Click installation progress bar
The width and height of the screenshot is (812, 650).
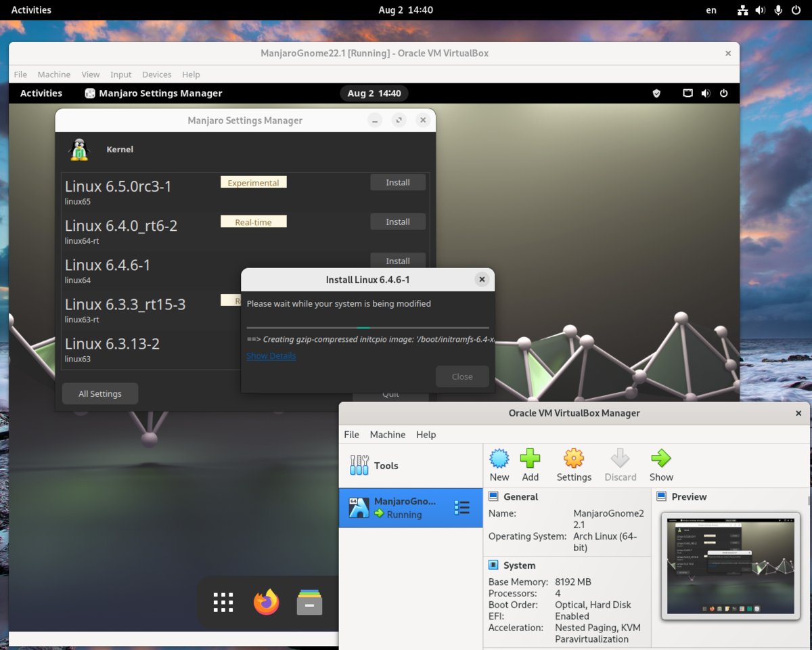click(367, 328)
